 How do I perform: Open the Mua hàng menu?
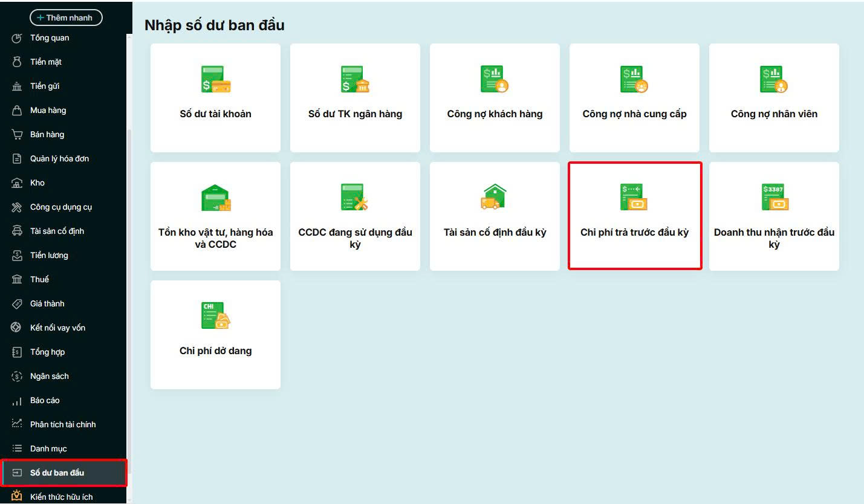48,111
